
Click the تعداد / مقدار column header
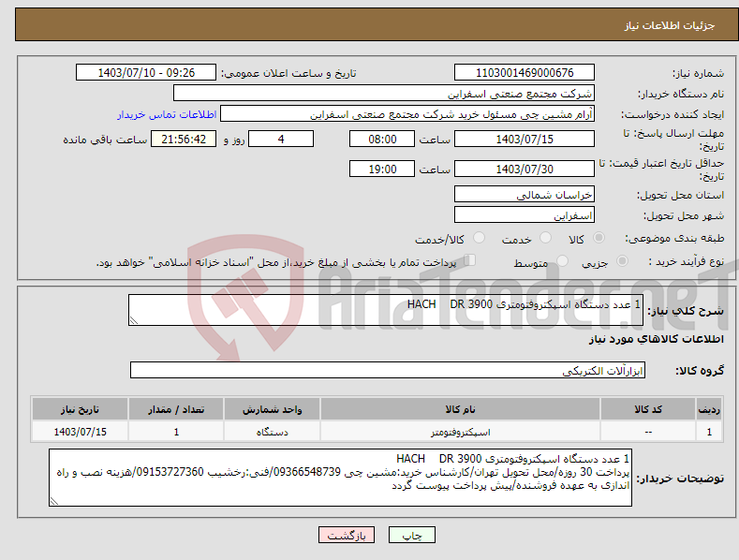click(176, 409)
